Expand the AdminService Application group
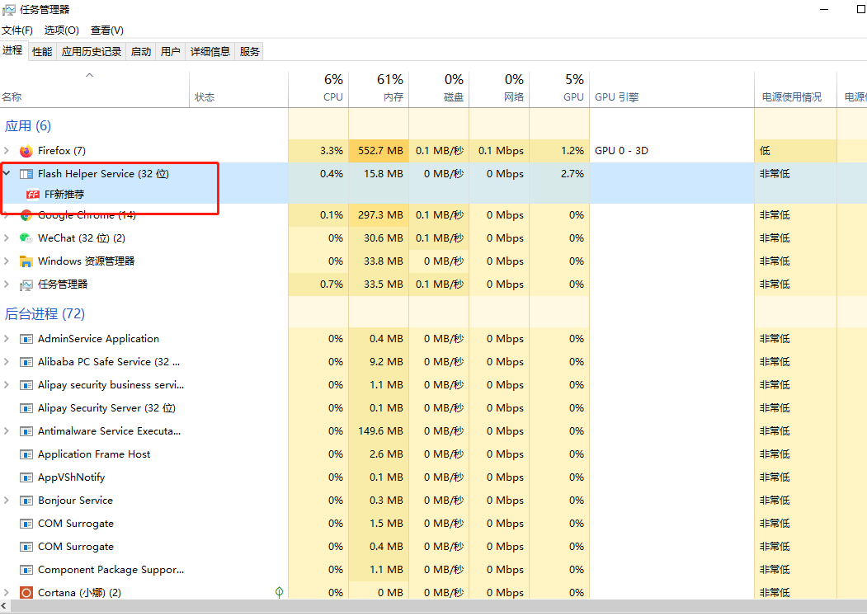 tap(7, 338)
